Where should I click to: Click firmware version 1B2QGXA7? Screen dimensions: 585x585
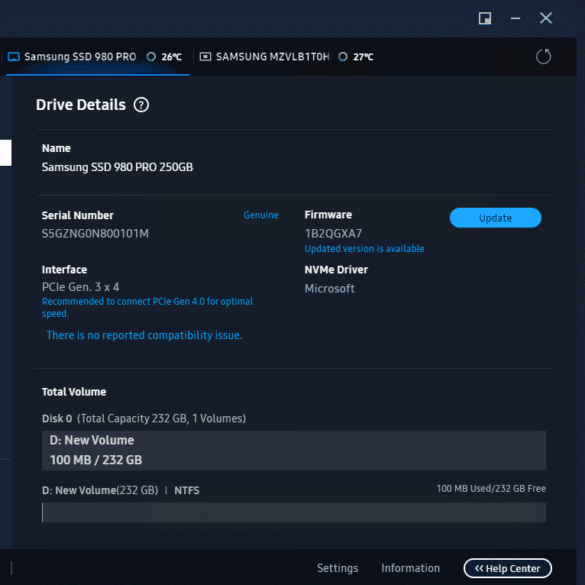point(333,234)
